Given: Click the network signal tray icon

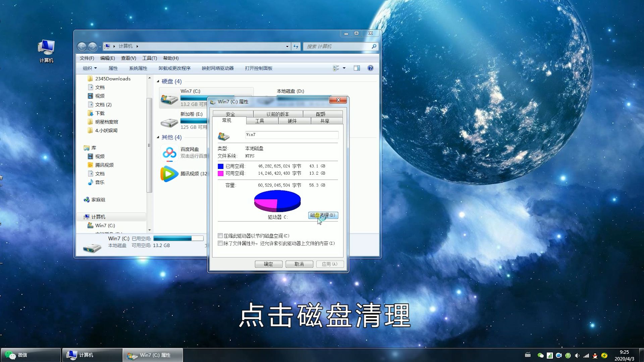Looking at the screenshot, I should (x=586, y=356).
